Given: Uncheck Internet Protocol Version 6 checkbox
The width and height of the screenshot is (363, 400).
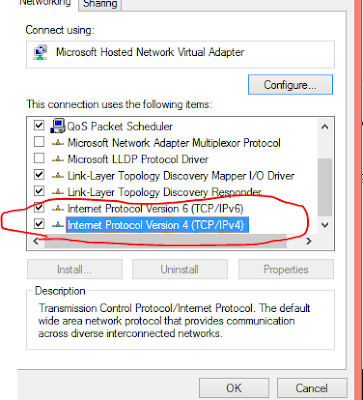Looking at the screenshot, I should point(39,207).
